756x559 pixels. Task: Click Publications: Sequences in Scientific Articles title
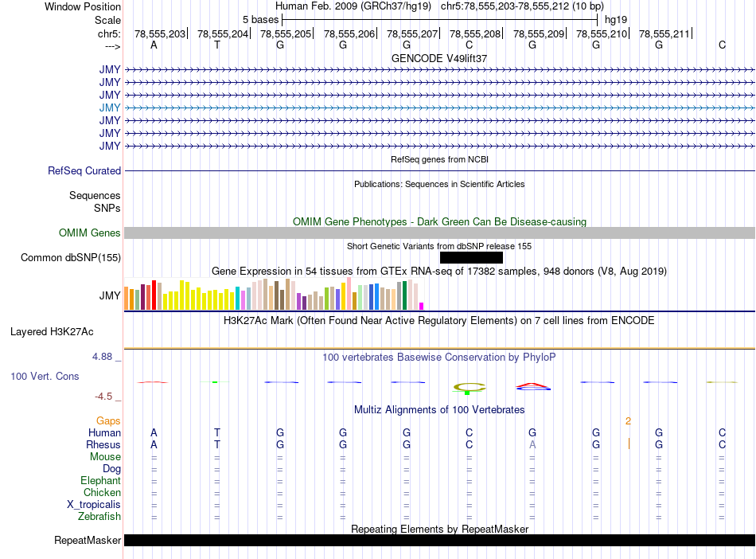point(439,184)
